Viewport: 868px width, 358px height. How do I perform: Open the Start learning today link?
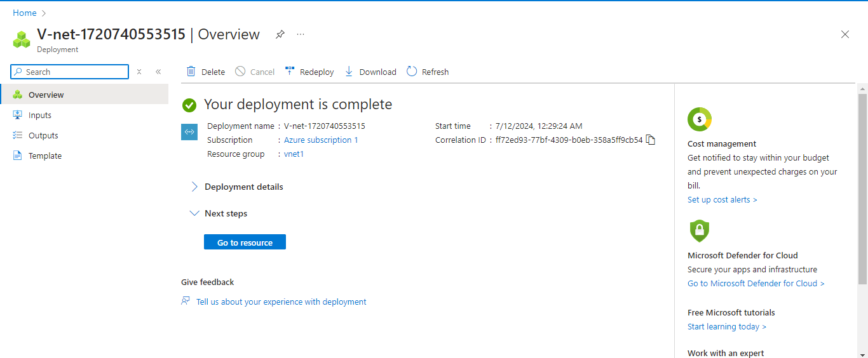coord(727,326)
